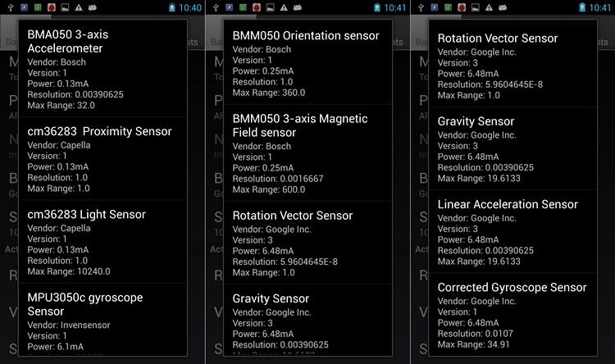
Task: Select 'BMM050 3-axis Magnetic Field sensor' heading
Action: pos(300,125)
